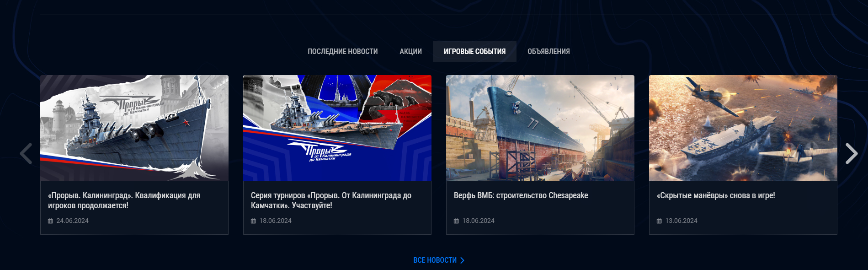Click blue and red Прорыв tournament thumbnail

(x=337, y=128)
